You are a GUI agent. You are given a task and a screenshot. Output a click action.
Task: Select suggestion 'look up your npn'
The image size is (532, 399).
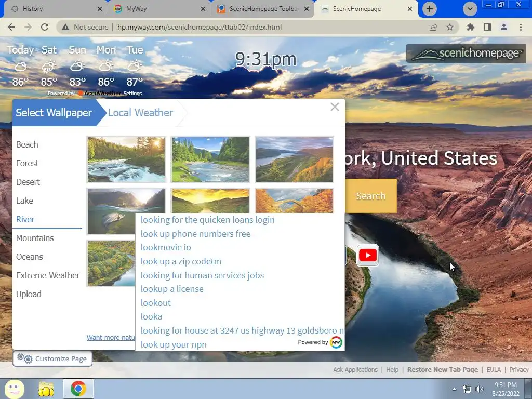pyautogui.click(x=174, y=344)
